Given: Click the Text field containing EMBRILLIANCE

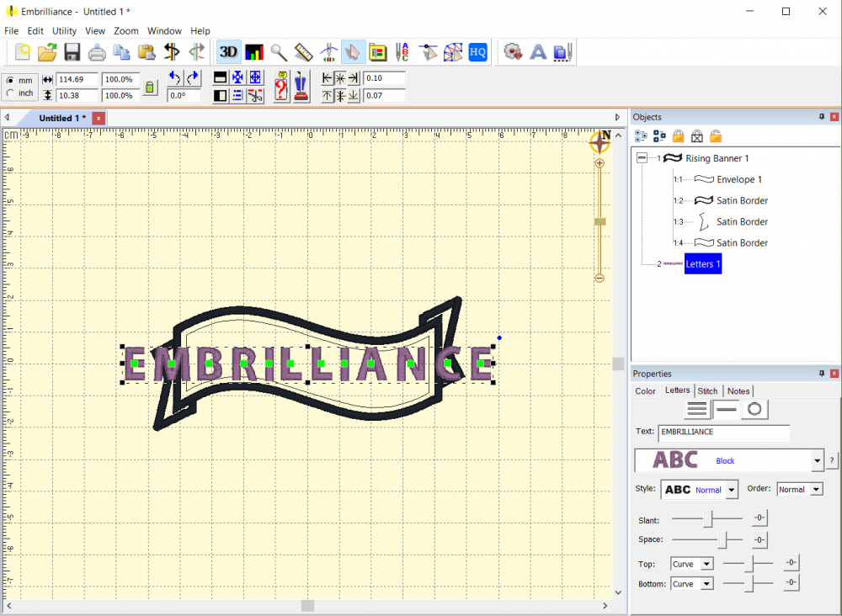Looking at the screenshot, I should (x=724, y=433).
